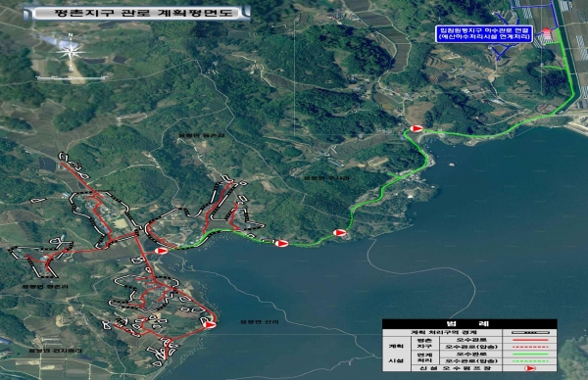Screen dimensions: 588x380
Task: Click the 응봉면 신리 place label
Action: tap(260, 321)
